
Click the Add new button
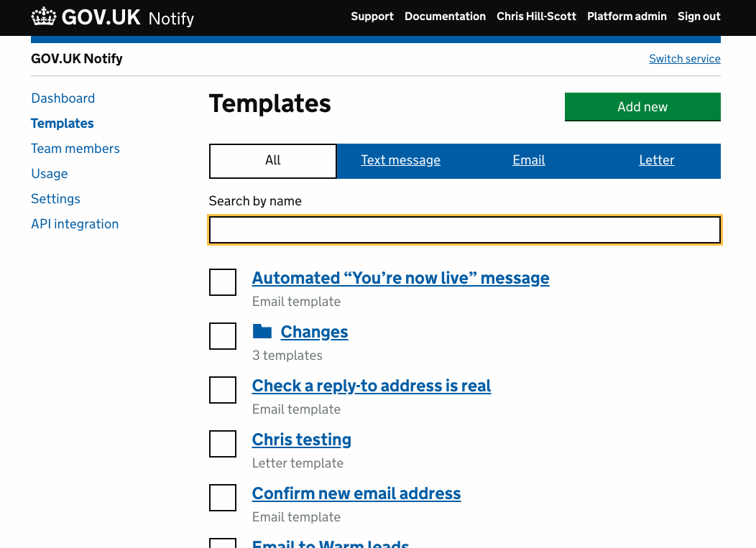pyautogui.click(x=642, y=106)
